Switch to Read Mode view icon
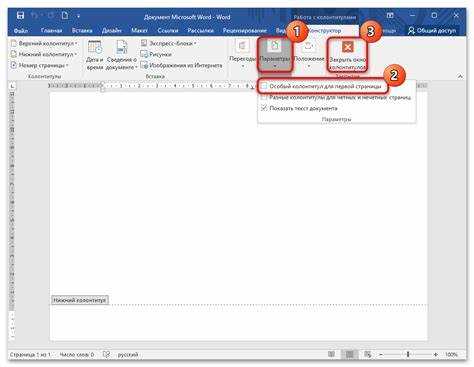This screenshot has height=367, width=474. [x=331, y=354]
